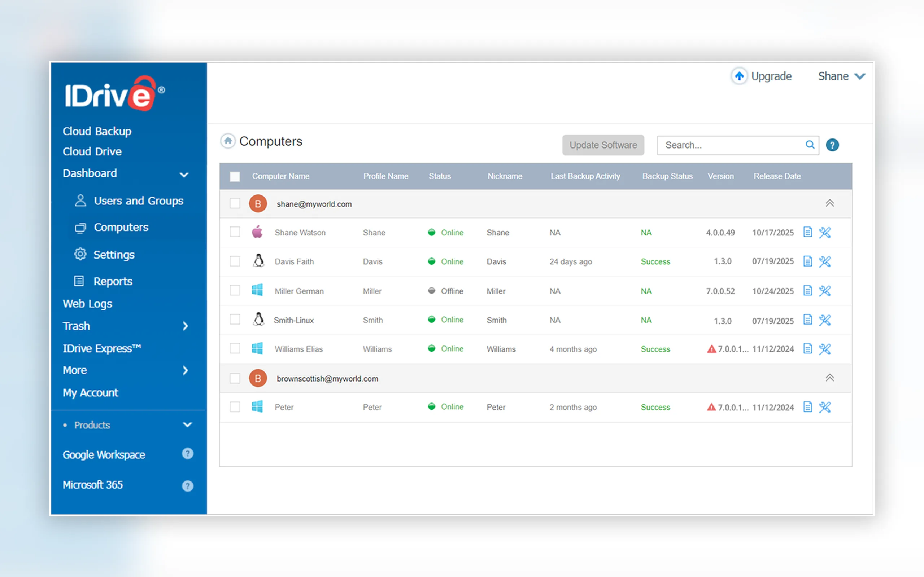Select the brownscottish@myworld.com group checkbox
This screenshot has width=924, height=577.
[x=235, y=379]
